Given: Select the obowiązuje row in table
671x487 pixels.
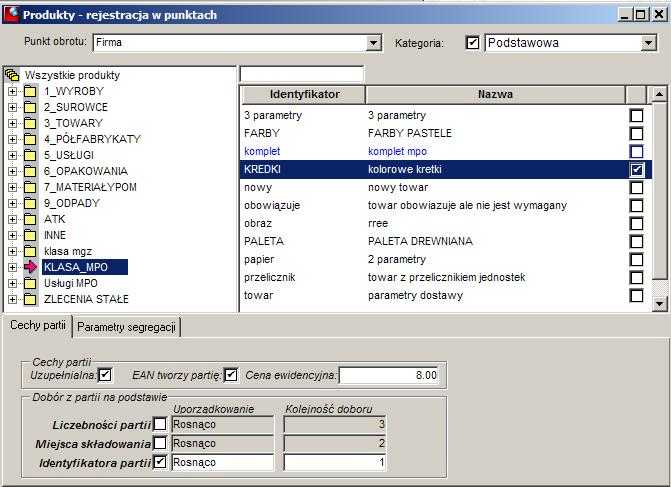Looking at the screenshot, I should 445,205.
